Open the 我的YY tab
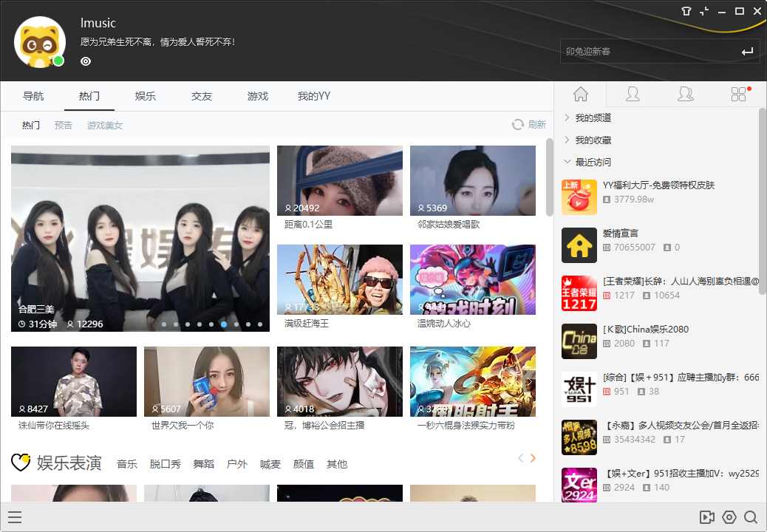767x532 pixels. pos(314,96)
